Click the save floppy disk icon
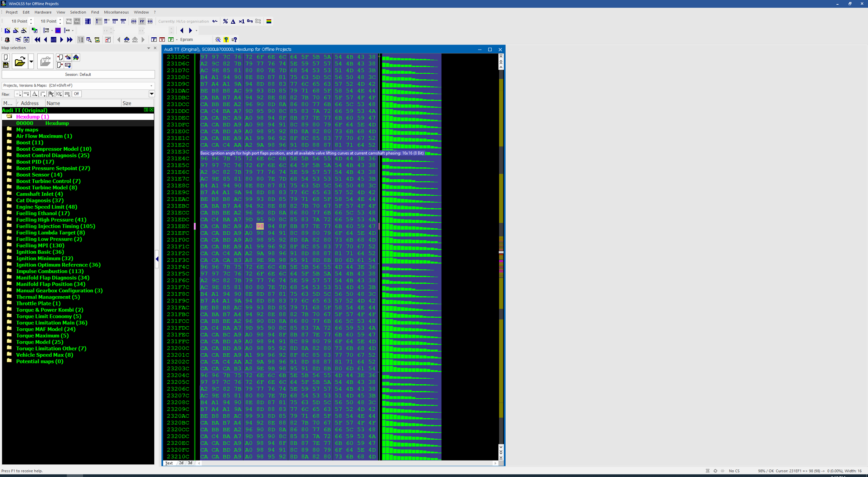This screenshot has height=477, width=868. click(6, 65)
